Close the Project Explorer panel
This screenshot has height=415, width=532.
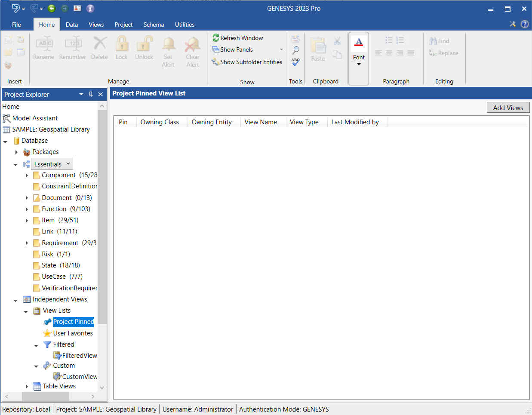tap(101, 94)
